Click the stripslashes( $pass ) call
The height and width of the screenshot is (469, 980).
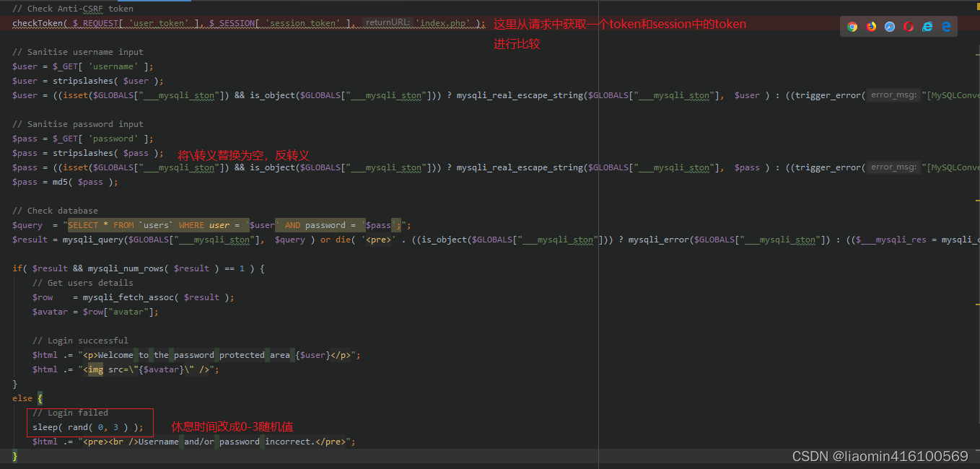pyautogui.click(x=105, y=153)
